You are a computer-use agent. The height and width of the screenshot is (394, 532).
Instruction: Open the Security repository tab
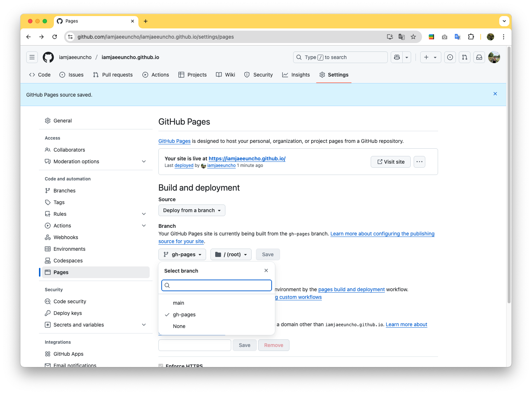click(259, 75)
